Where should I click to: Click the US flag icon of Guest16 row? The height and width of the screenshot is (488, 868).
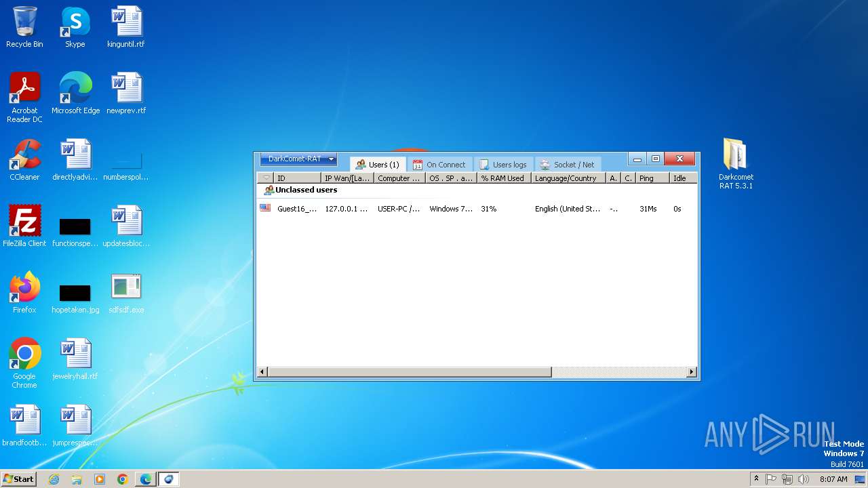tap(265, 208)
